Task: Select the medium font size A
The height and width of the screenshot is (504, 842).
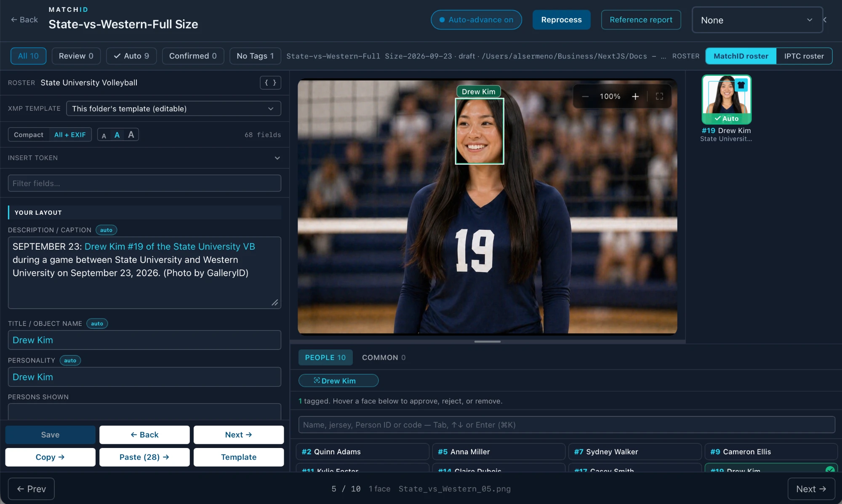Action: [117, 135]
